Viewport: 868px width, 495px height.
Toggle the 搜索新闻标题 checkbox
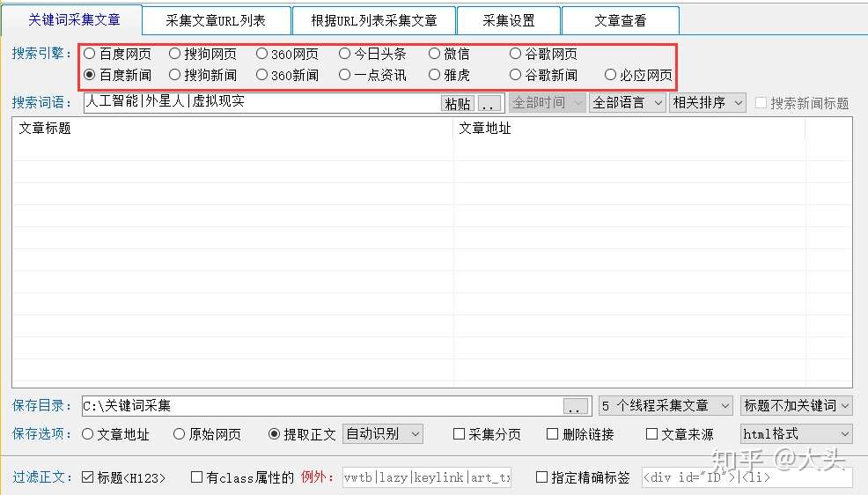tap(761, 103)
